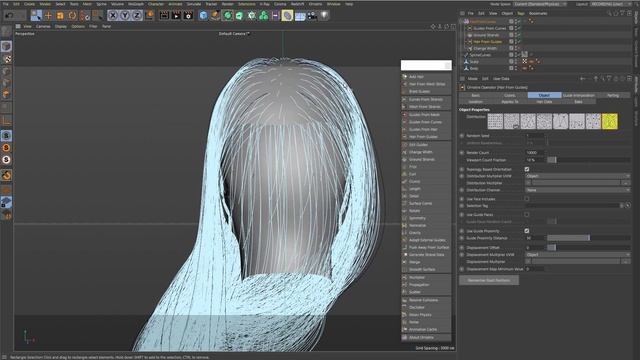Click About Ornatrix
This screenshot has height=360, width=640.
click(x=427, y=338)
